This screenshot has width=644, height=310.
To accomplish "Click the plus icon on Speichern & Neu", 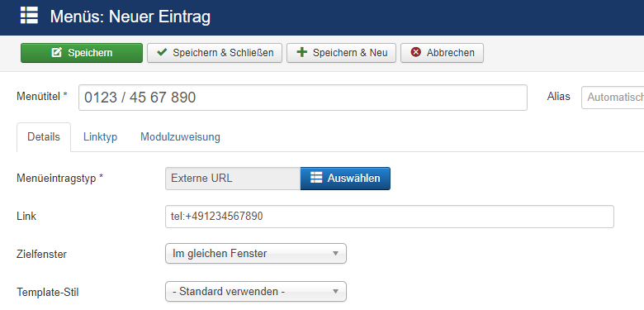I will [x=302, y=52].
